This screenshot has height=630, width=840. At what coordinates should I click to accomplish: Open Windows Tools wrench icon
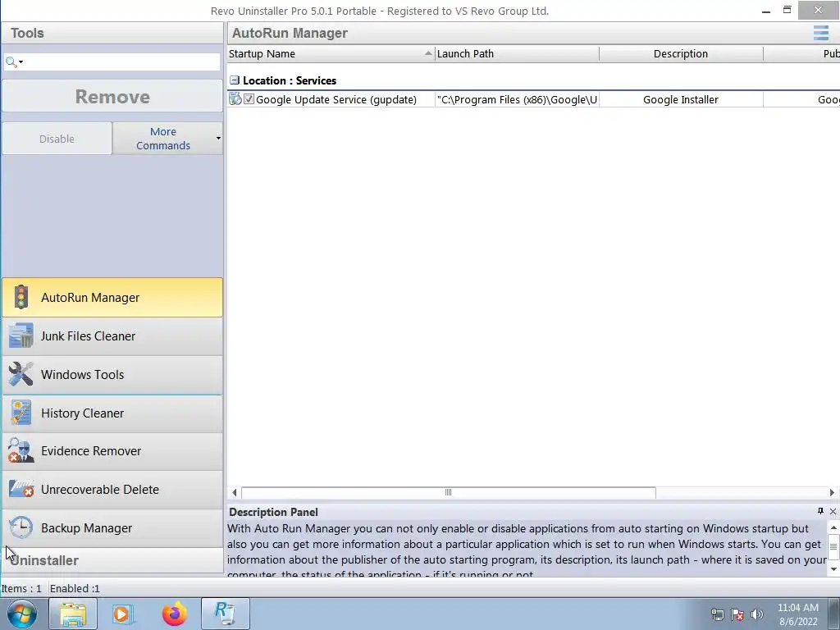tap(21, 374)
